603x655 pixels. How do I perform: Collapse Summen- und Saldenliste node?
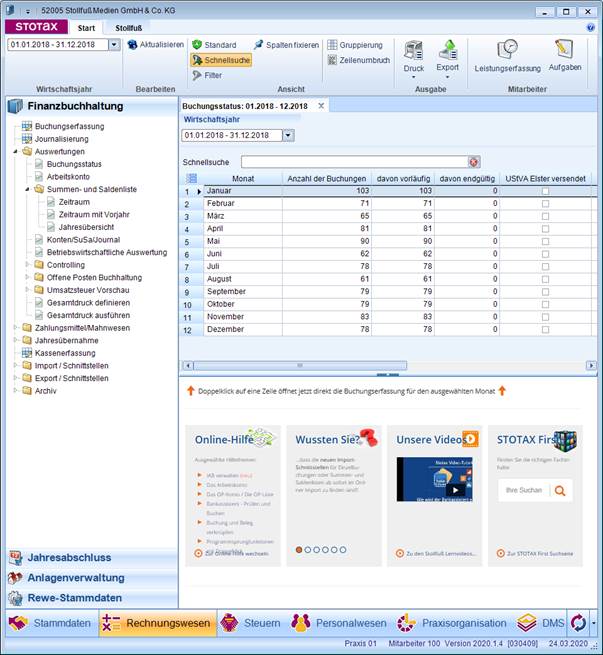(x=28, y=189)
